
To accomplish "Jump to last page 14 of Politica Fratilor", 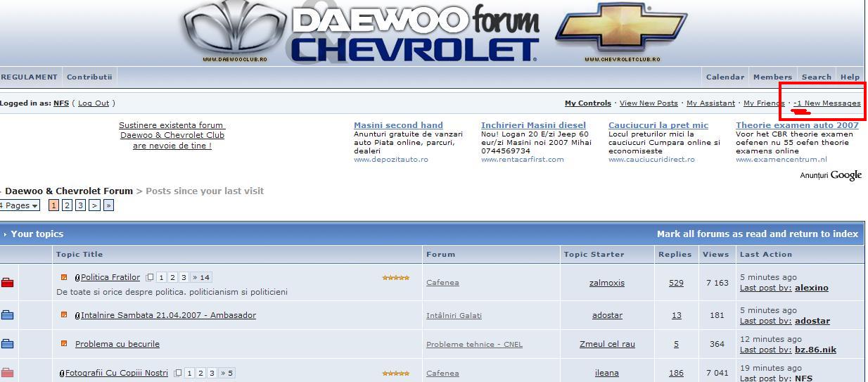I will [201, 277].
